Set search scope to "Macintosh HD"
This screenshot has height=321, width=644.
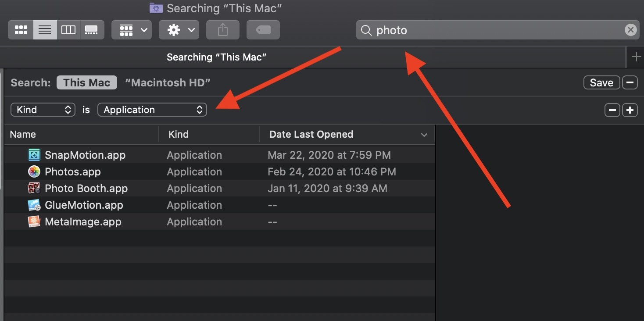(x=168, y=82)
